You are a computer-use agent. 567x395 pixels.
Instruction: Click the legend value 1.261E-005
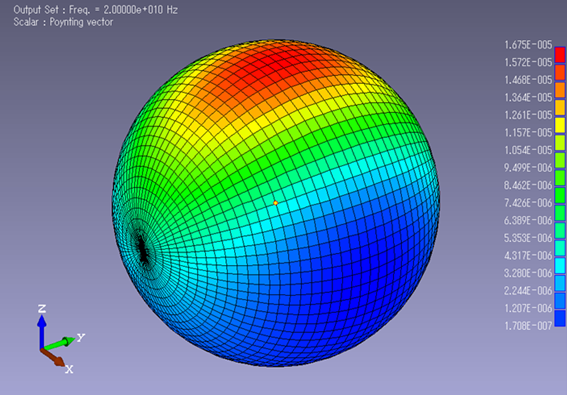click(528, 115)
